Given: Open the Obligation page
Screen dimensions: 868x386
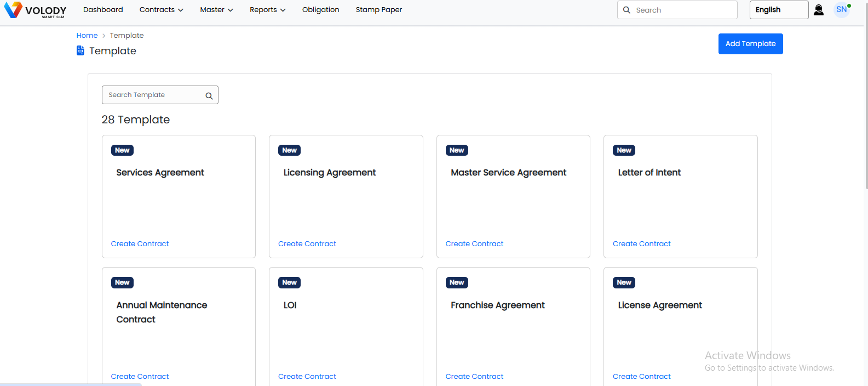Looking at the screenshot, I should click(x=321, y=10).
